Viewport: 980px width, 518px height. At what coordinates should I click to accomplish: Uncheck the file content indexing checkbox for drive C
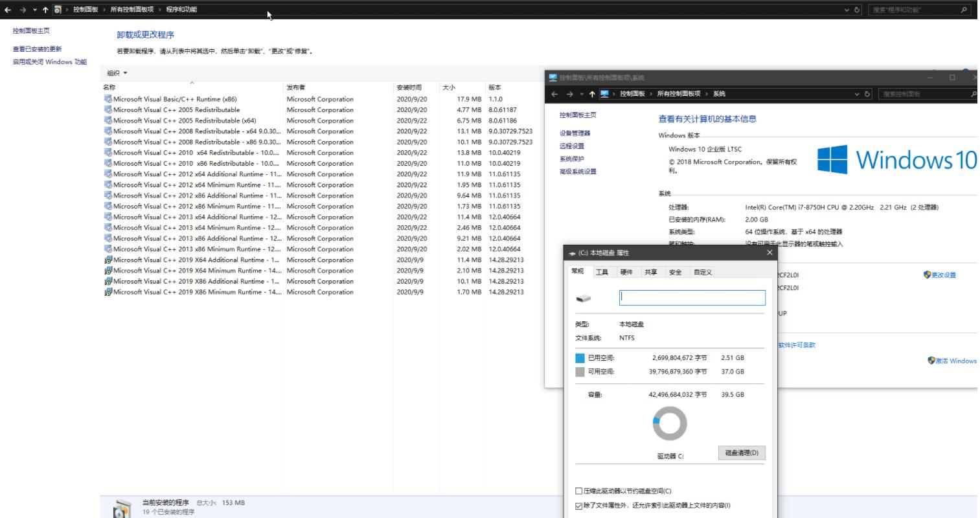579,506
